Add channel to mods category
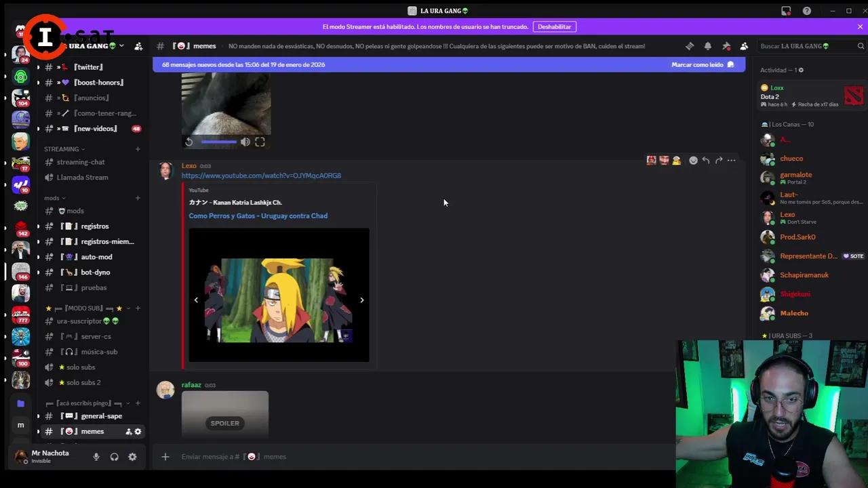Image resolution: width=868 pixels, height=488 pixels. coord(138,198)
